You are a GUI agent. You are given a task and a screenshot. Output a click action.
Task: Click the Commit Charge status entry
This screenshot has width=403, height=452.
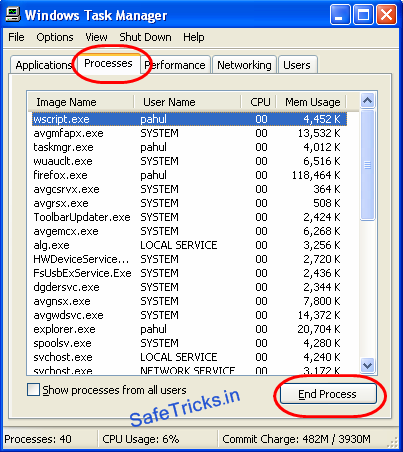[296, 439]
